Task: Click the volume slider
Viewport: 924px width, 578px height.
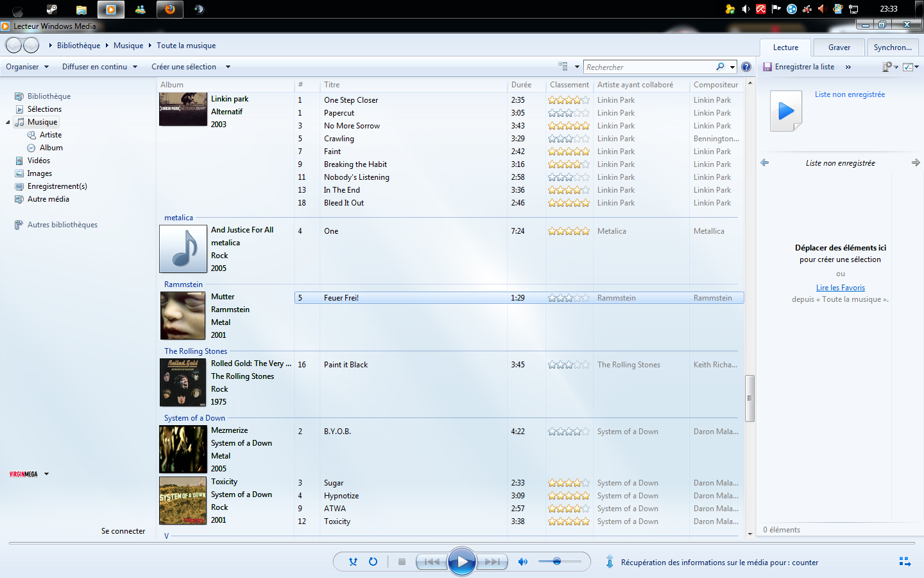Action: coord(557,562)
